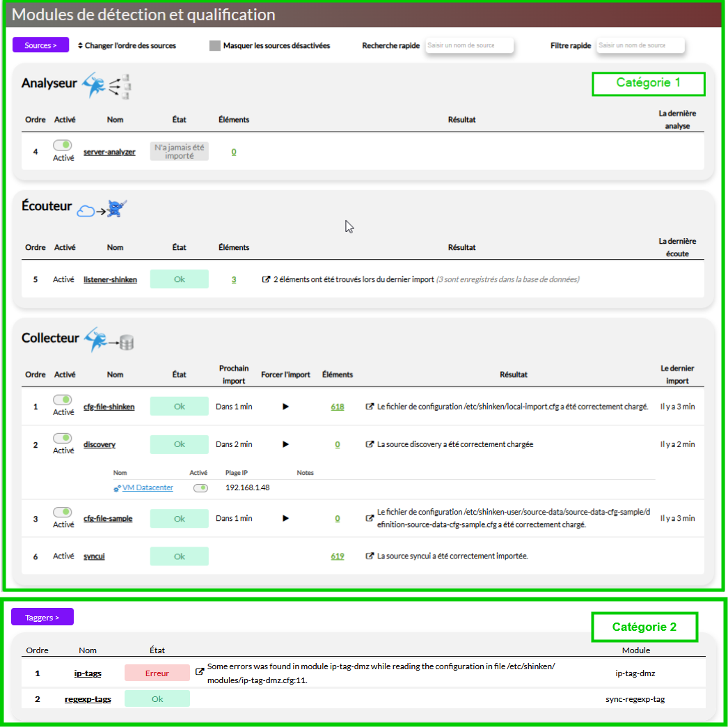
Task: Collapse the Taggers section button
Action: pos(42,617)
